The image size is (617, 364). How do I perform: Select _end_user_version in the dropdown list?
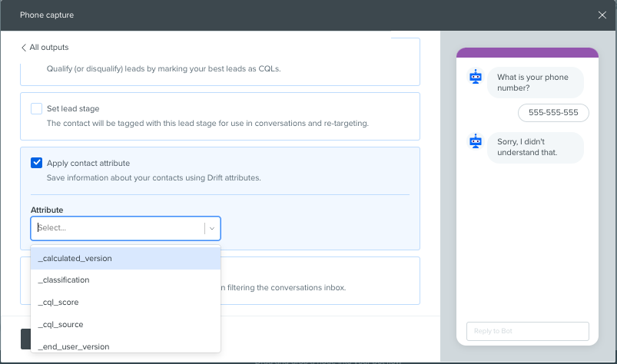[x=125, y=346]
